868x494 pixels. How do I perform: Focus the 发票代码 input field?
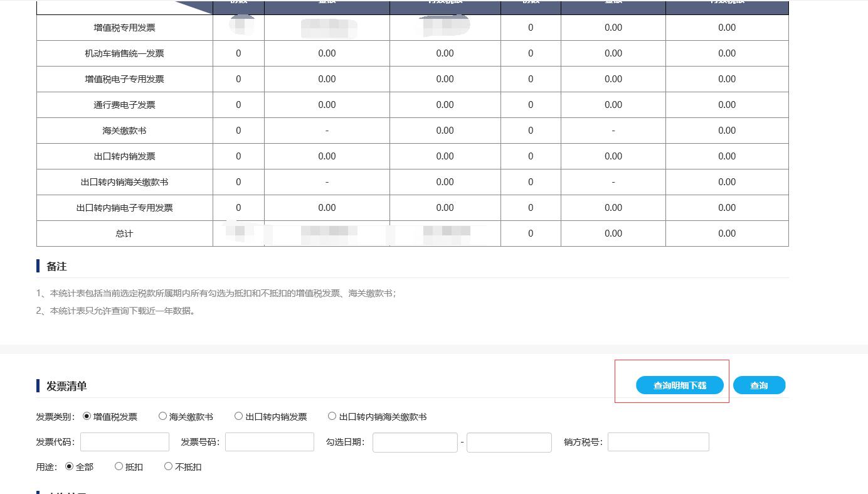(x=125, y=442)
